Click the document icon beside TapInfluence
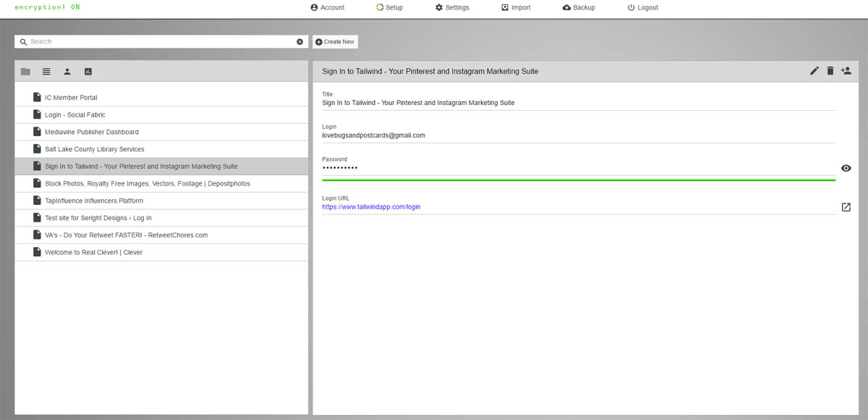Image resolution: width=868 pixels, height=420 pixels. coord(37,201)
